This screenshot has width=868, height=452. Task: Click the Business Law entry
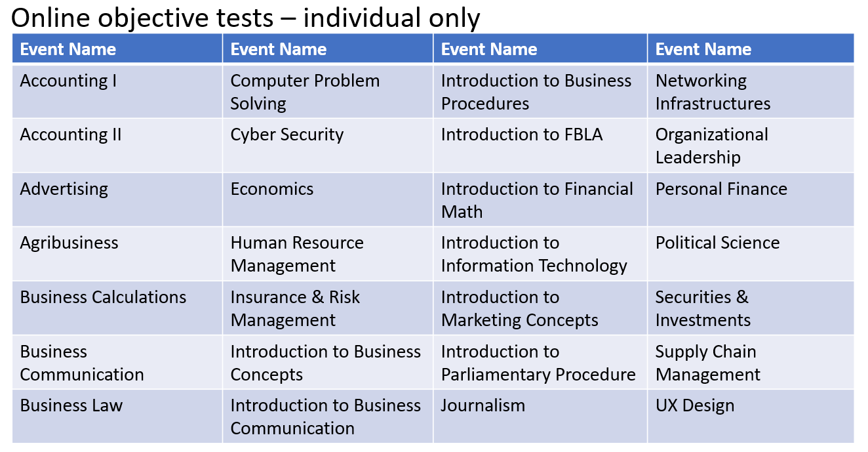[117, 417]
